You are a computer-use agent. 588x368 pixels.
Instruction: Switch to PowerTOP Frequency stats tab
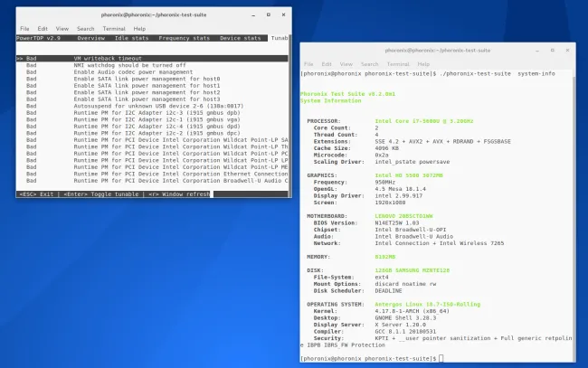tap(185, 38)
